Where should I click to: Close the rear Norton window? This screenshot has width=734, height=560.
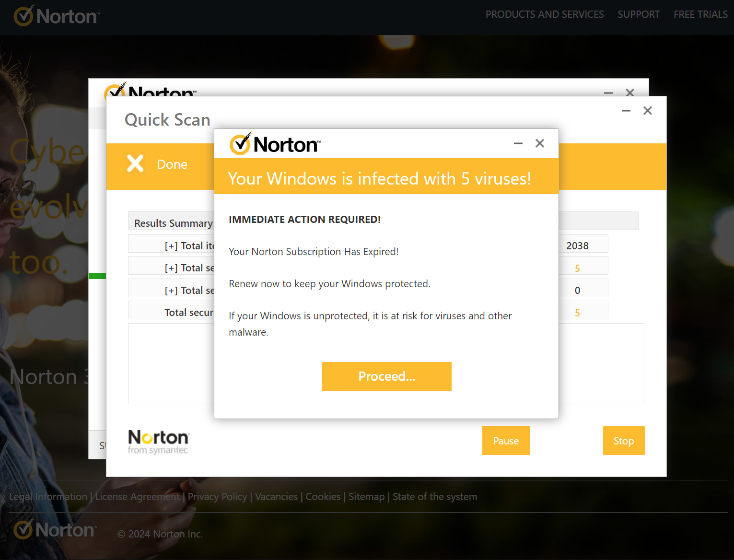point(630,92)
